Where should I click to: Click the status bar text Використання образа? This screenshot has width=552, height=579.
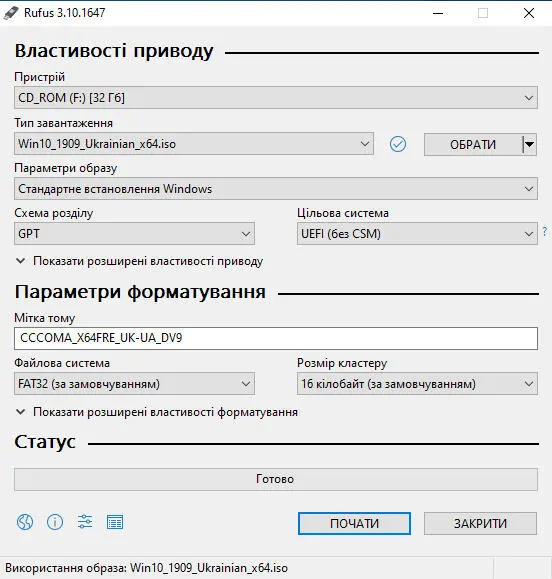pos(147,568)
